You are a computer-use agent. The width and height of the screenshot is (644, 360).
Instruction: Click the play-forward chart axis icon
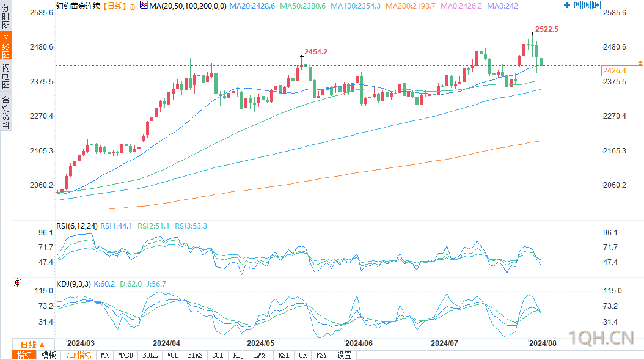point(587,5)
